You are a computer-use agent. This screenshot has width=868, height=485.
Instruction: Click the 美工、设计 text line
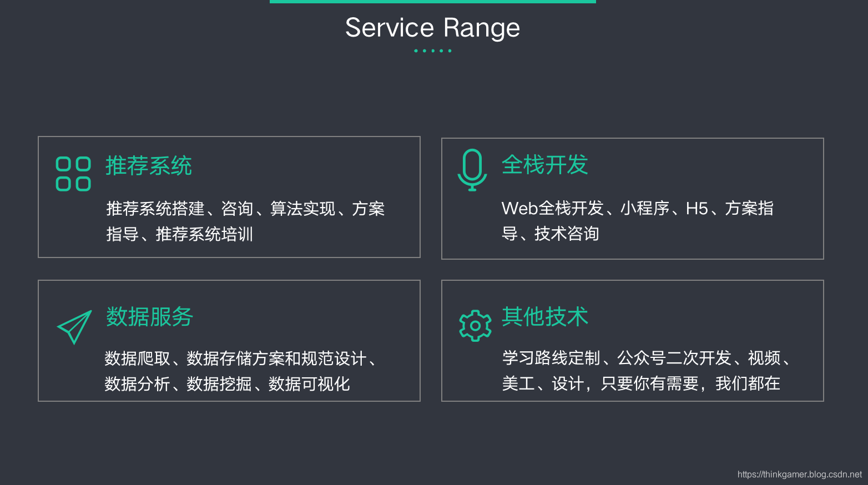tap(641, 383)
